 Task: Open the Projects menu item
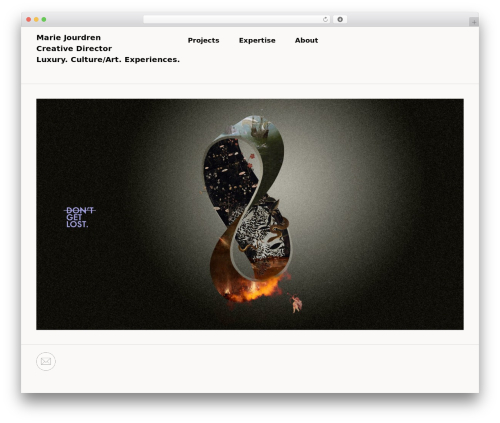(x=203, y=40)
